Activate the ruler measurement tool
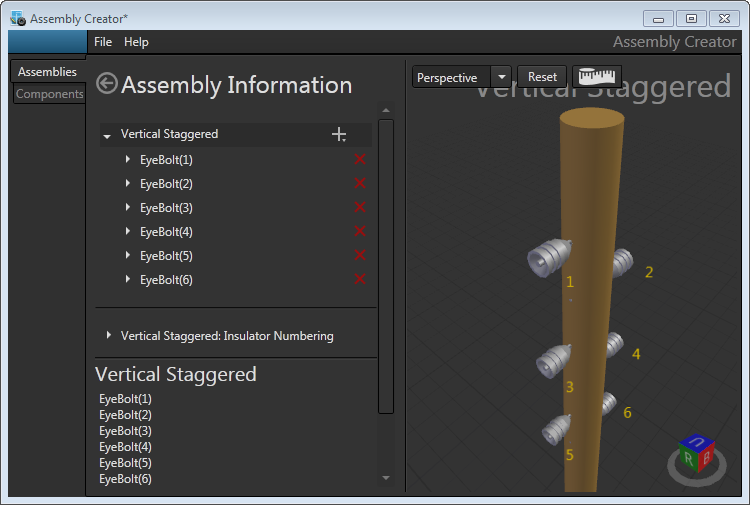Screen dimensions: 750x505 [x=597, y=77]
